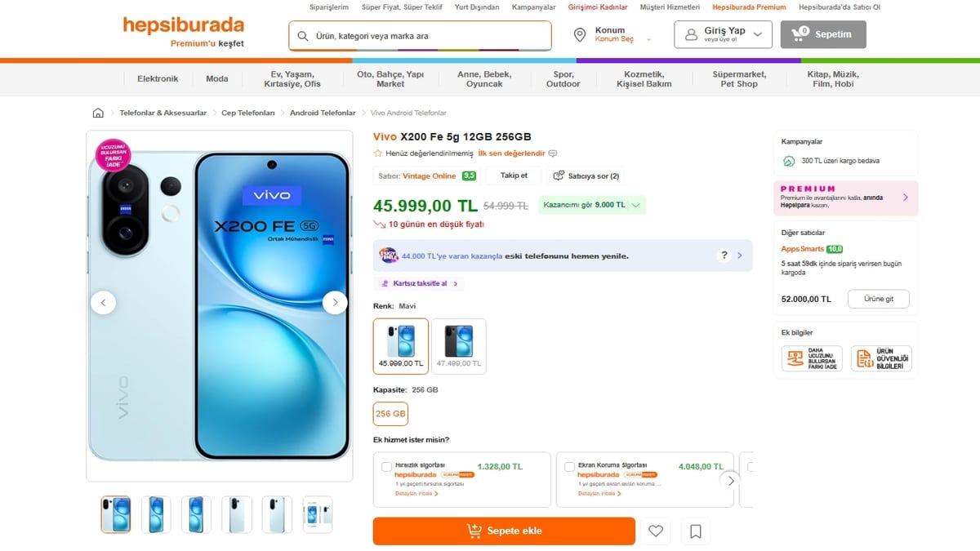This screenshot has height=551, width=980.
Task: Click the location pin Konum icon
Action: coord(580,34)
